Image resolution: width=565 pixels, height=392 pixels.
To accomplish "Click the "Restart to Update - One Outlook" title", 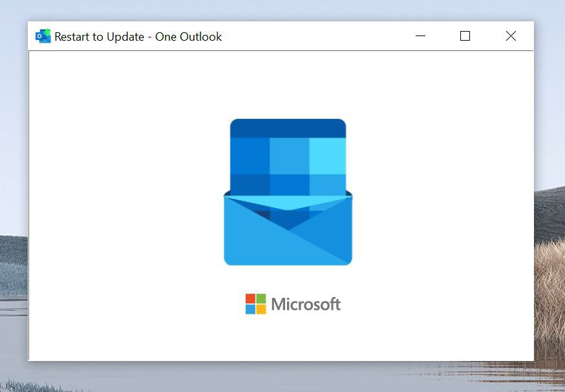I will (x=138, y=37).
